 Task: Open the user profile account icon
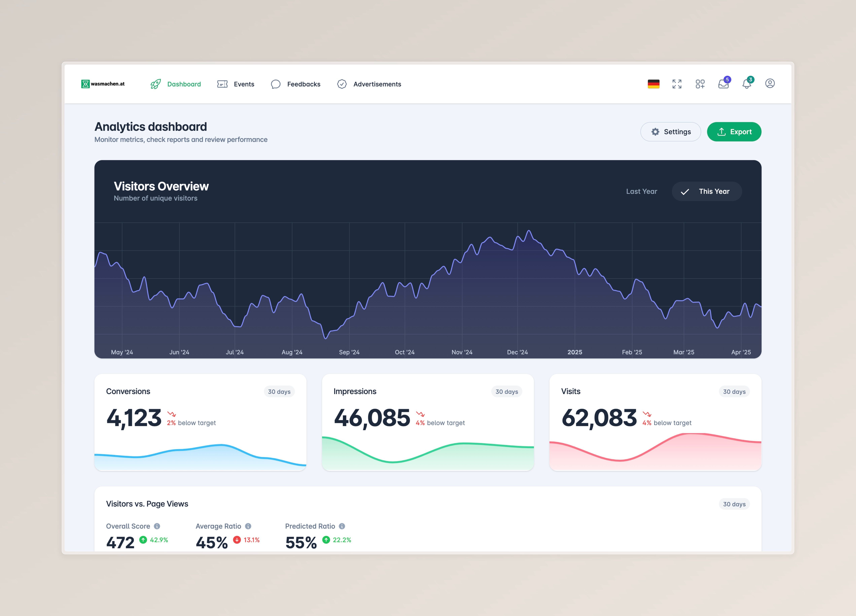(770, 84)
